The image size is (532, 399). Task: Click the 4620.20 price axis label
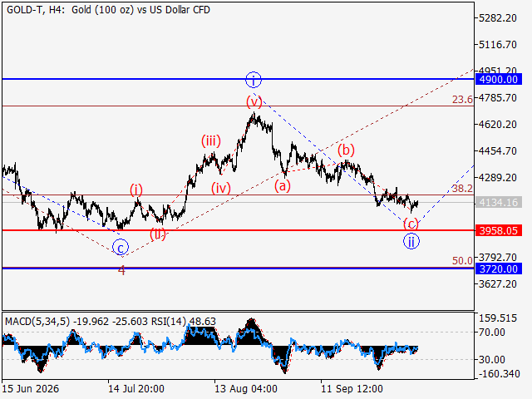pos(498,125)
